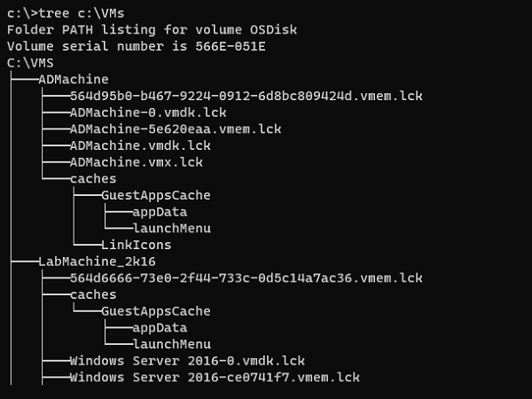This screenshot has width=532, height=399.
Task: Click the 564d6666 vmem.lck entry
Action: pos(246,278)
